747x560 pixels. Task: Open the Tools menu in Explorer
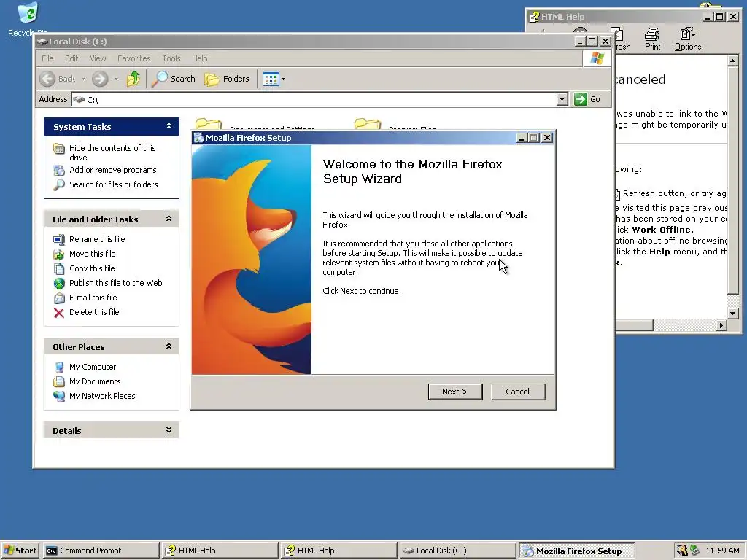point(171,58)
